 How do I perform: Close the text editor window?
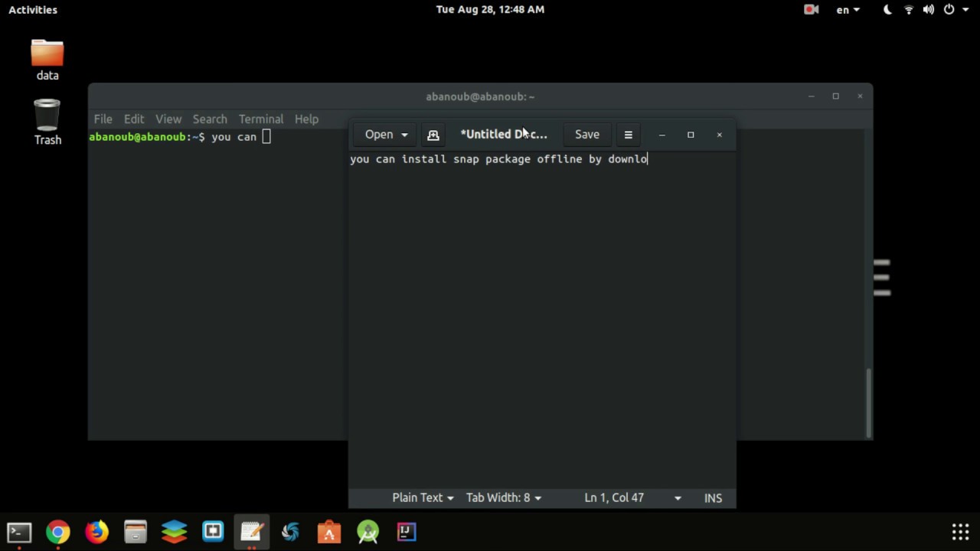(719, 135)
